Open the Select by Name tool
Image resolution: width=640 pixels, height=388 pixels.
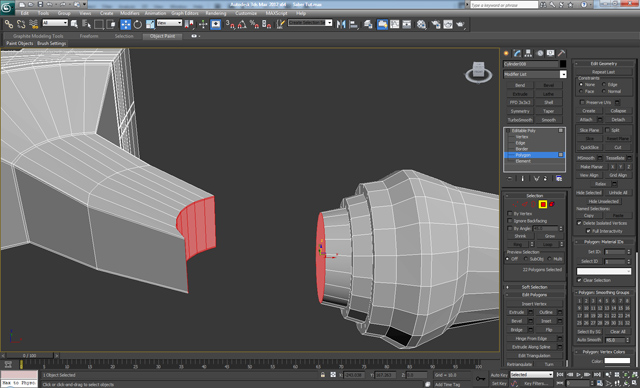tap(87, 24)
